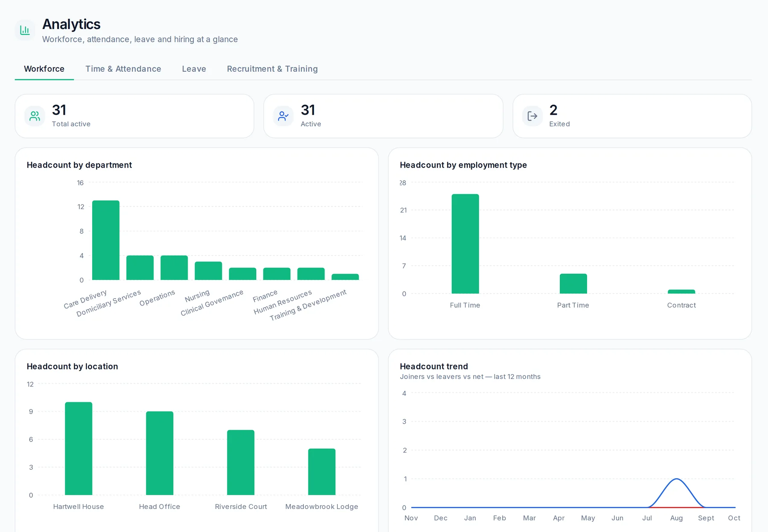768x532 pixels.
Task: Click the August peak on trend line
Action: point(676,479)
